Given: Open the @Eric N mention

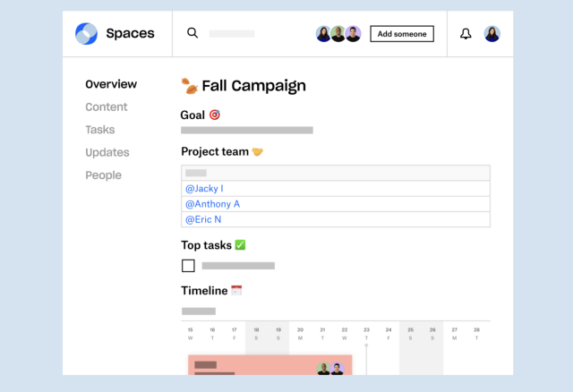Looking at the screenshot, I should (203, 219).
